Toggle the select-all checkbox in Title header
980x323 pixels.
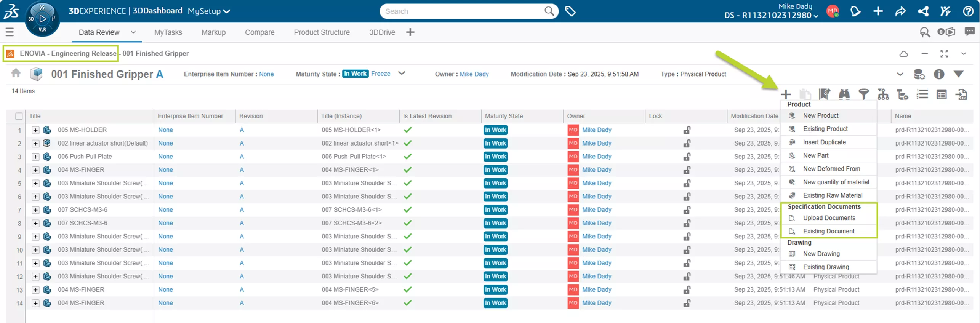coord(19,116)
